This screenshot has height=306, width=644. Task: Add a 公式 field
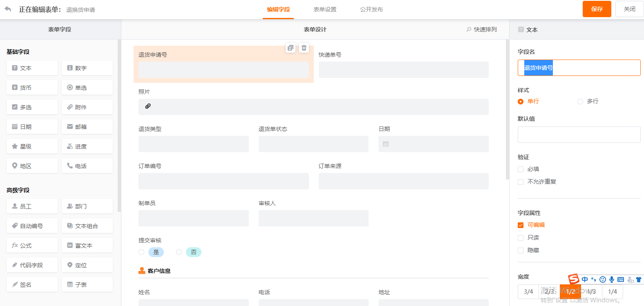coord(32,245)
